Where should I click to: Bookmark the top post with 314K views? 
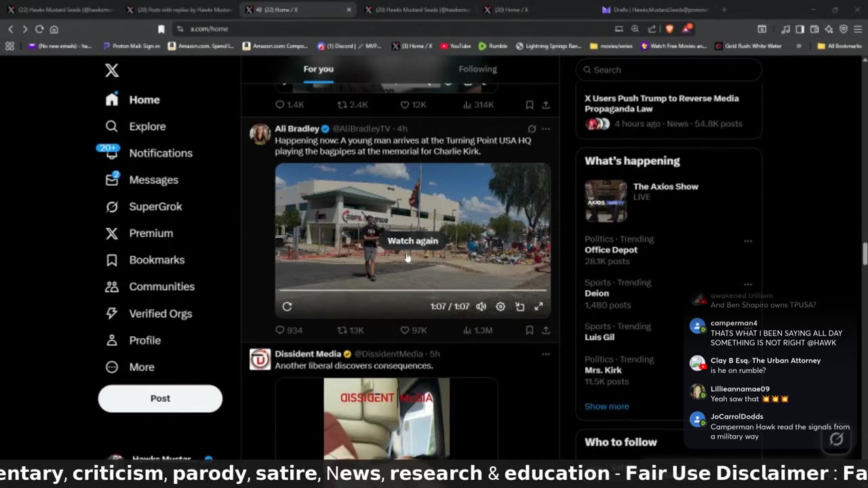click(x=530, y=105)
